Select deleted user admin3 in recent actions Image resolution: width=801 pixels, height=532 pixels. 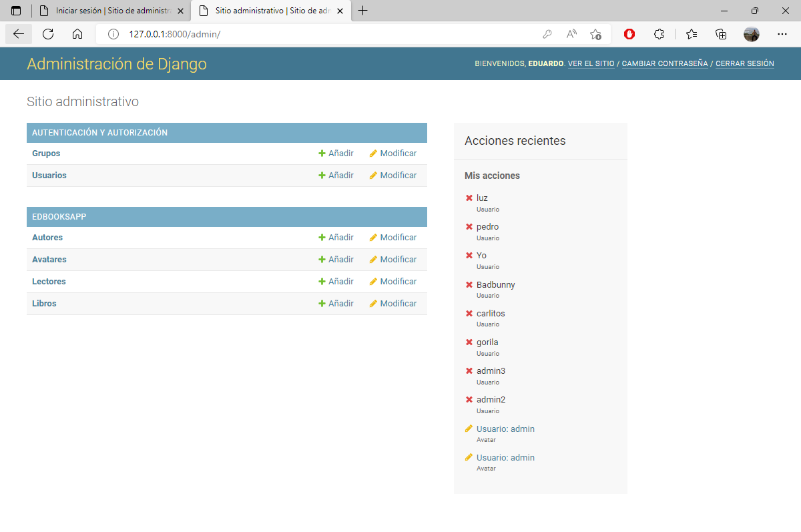[491, 371]
